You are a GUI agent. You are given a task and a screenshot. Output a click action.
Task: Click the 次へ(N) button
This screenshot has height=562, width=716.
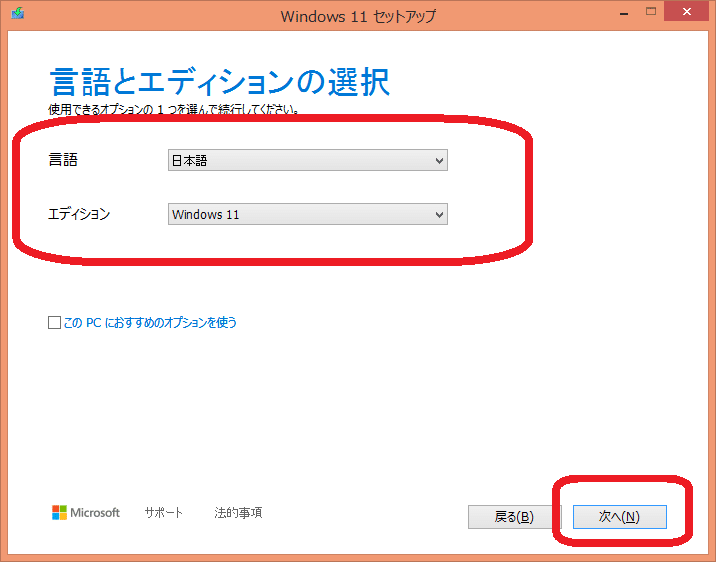(620, 517)
